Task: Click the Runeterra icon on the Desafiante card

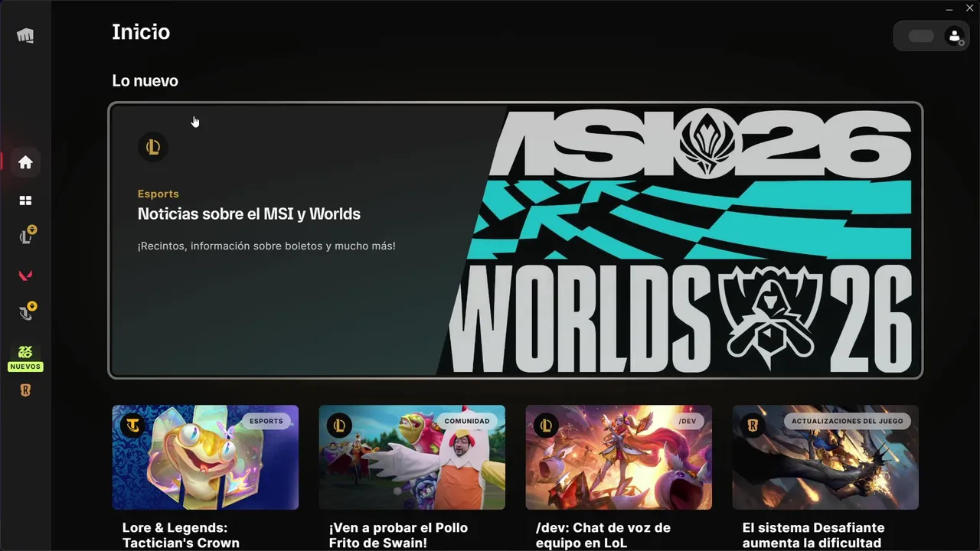Action: click(753, 425)
